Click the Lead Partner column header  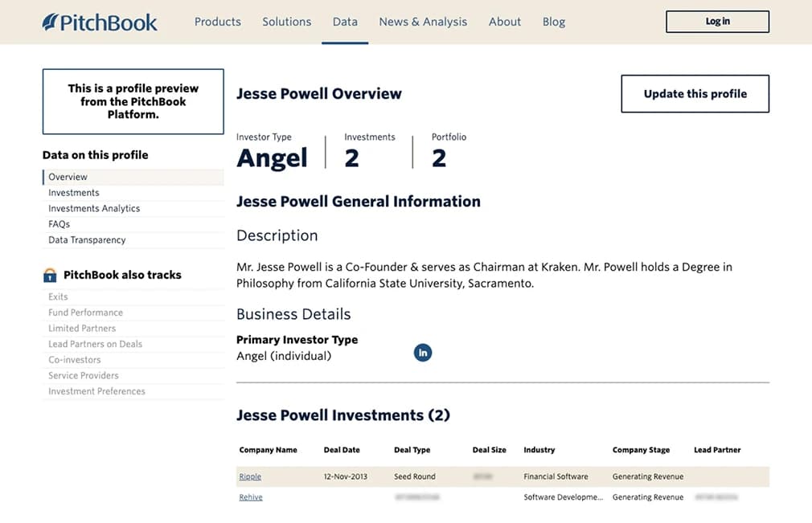coord(717,450)
